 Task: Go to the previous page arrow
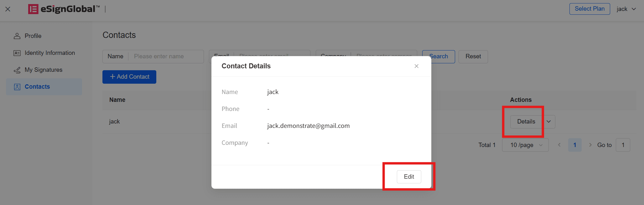pyautogui.click(x=559, y=145)
